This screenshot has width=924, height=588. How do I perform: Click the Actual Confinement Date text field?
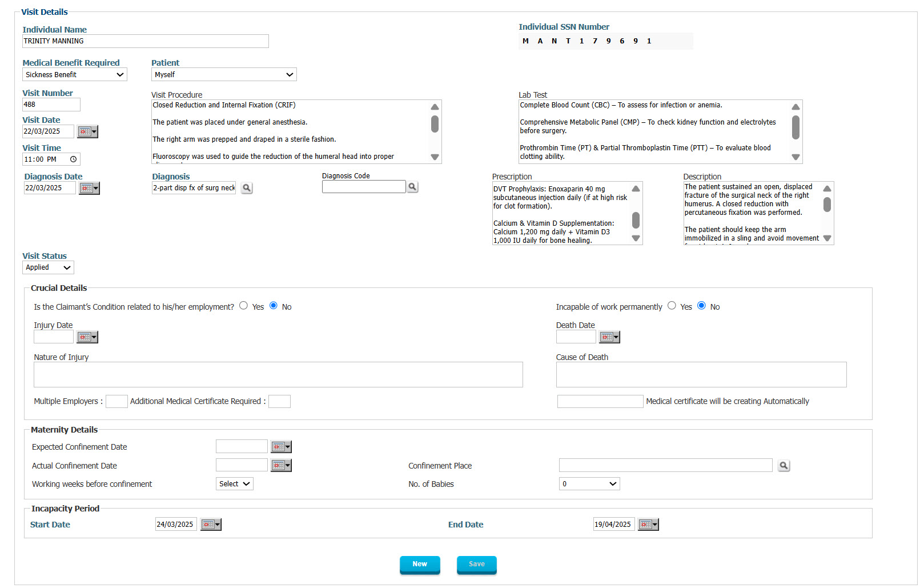click(x=242, y=465)
